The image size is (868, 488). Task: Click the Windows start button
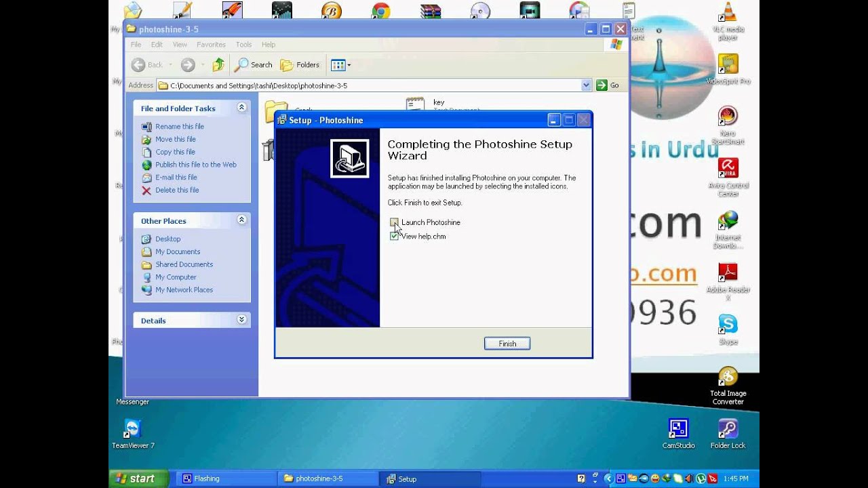[x=140, y=479]
